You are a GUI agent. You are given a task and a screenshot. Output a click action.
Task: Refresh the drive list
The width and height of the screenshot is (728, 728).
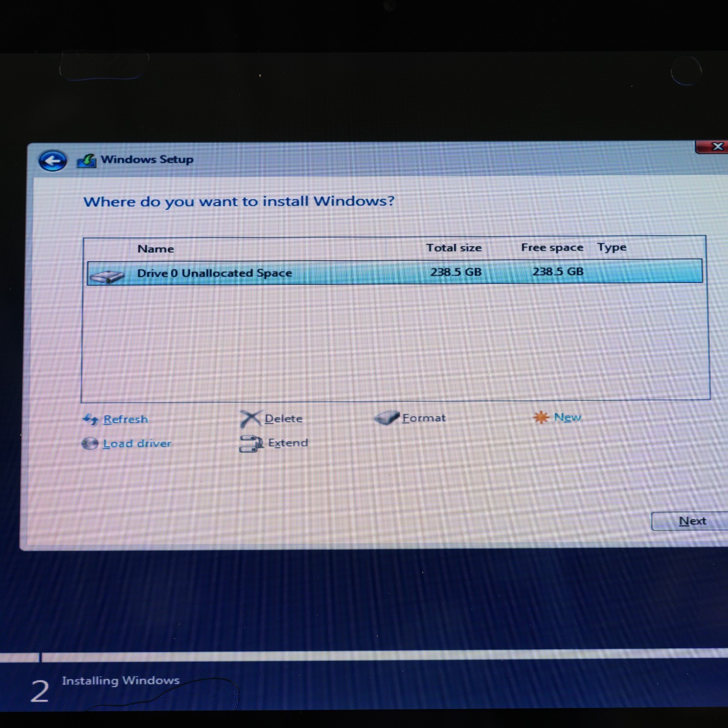(126, 419)
